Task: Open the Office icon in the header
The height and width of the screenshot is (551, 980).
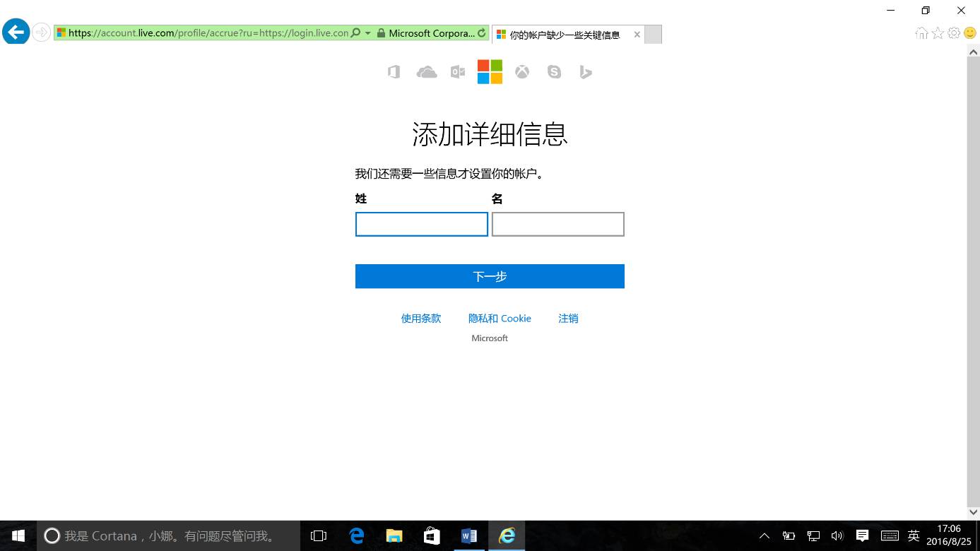Action: click(x=394, y=71)
